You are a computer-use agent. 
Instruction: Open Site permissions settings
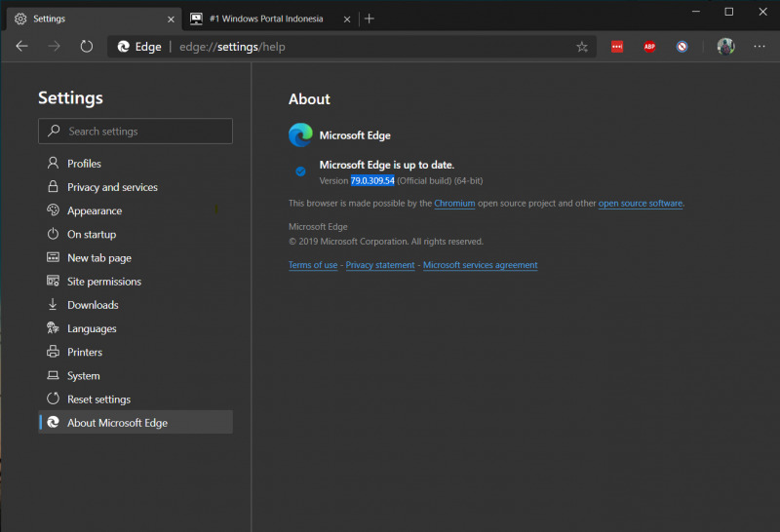coord(136,282)
